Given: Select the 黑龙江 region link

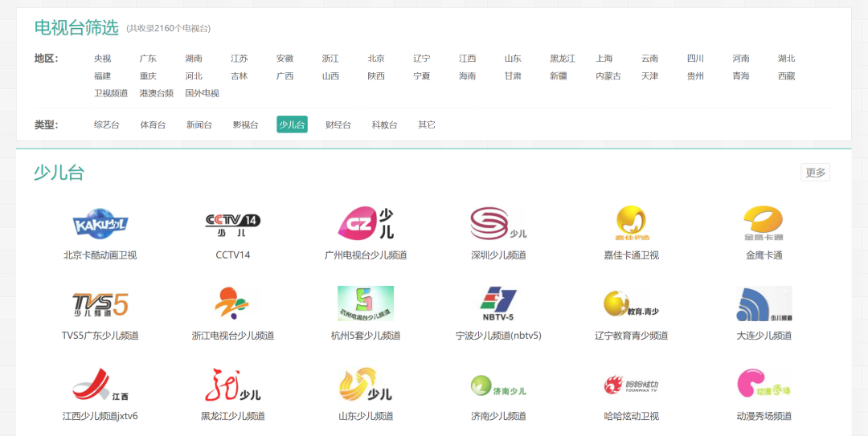Looking at the screenshot, I should pyautogui.click(x=563, y=59).
